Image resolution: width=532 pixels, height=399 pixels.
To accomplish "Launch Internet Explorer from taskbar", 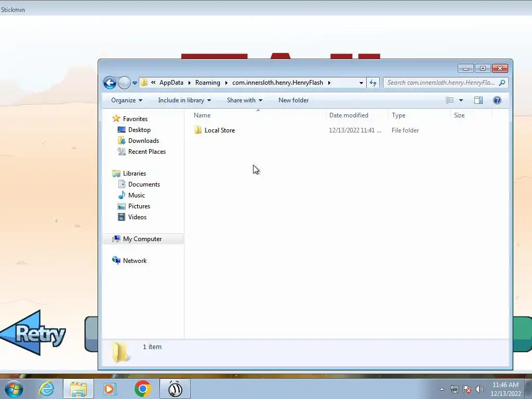I will point(47,389).
